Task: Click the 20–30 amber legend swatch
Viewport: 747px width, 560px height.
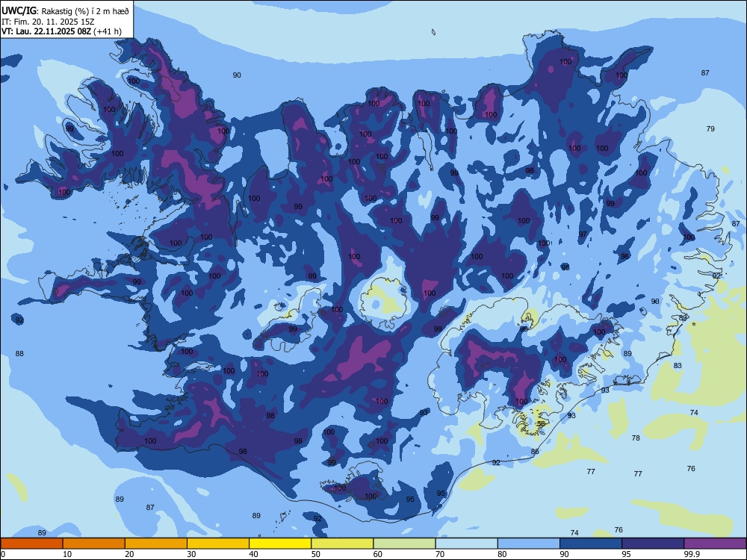Action: point(156,544)
